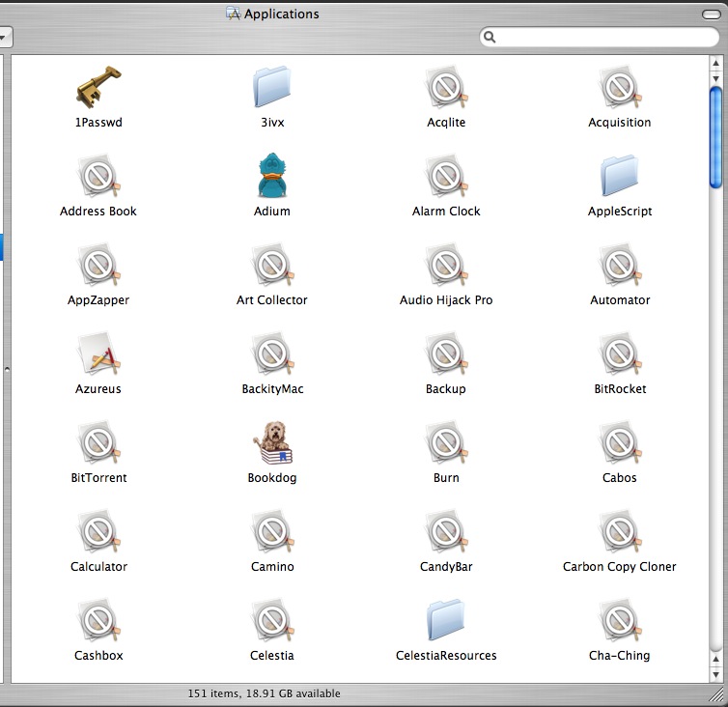Select the Acquisition application icon

[x=620, y=87]
